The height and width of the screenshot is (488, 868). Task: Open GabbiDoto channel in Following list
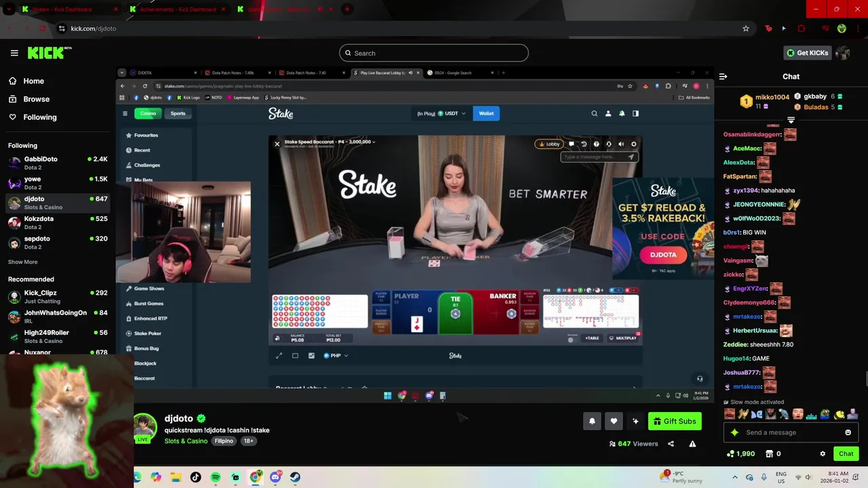pos(58,163)
